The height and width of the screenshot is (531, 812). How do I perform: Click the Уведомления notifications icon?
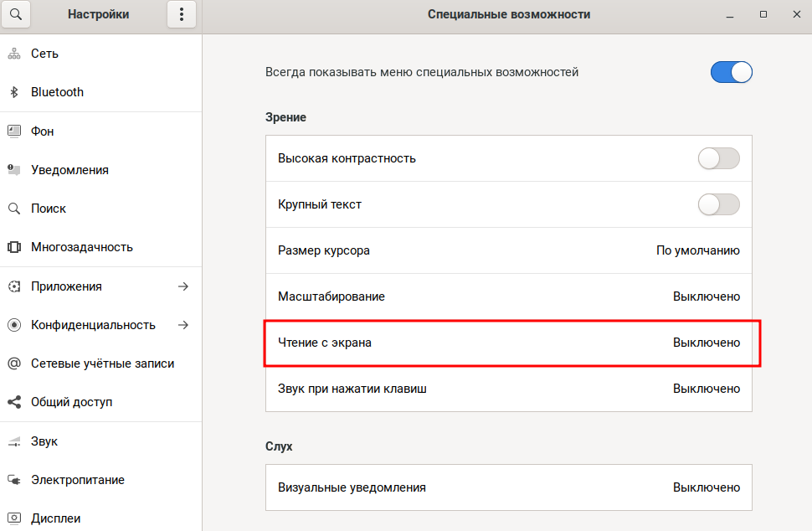(14, 170)
